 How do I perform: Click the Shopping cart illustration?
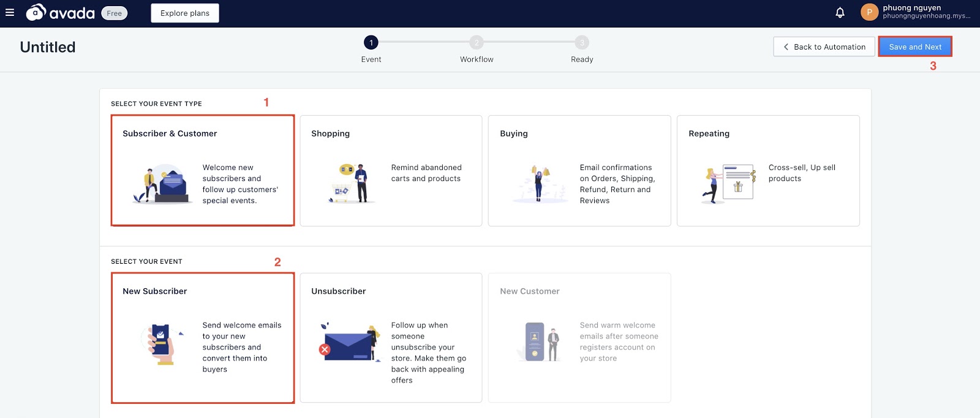(350, 184)
